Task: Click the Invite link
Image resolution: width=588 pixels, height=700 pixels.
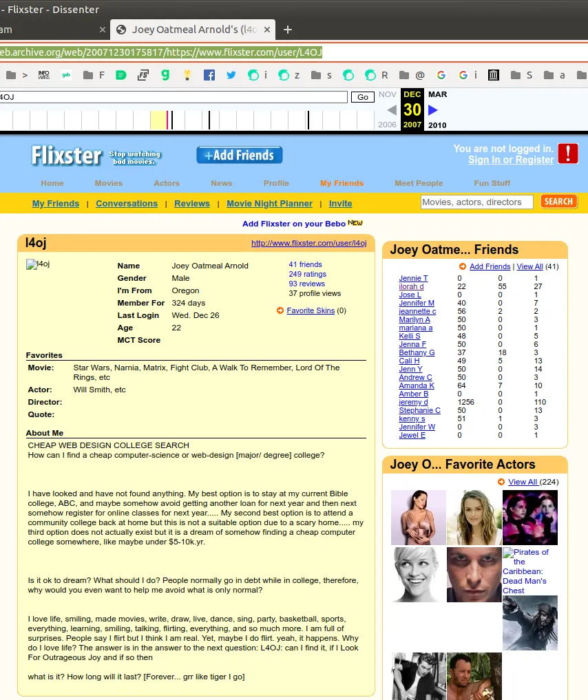Action: [340, 203]
